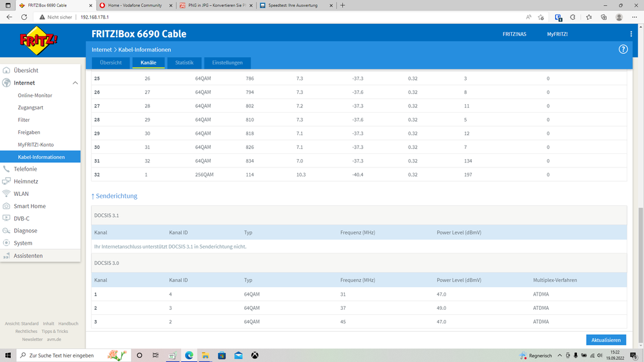
Task: Open Microsoft Edge on taskbar
Action: tap(189, 356)
